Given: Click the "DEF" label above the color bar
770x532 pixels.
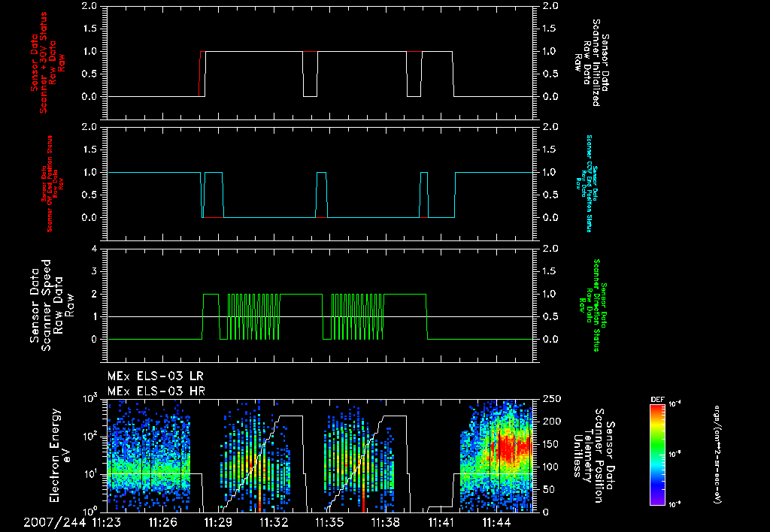Looking at the screenshot, I should click(x=657, y=400).
